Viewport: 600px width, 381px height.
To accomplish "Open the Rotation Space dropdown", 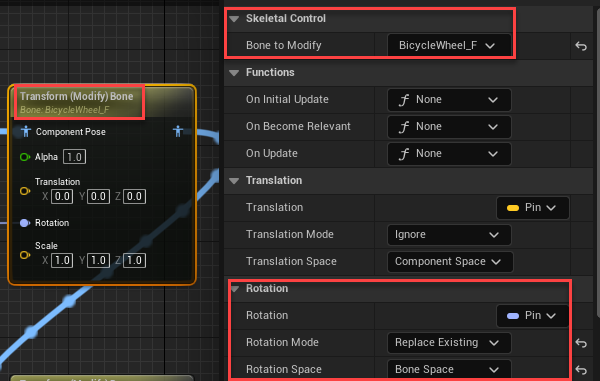I will pyautogui.click(x=449, y=370).
